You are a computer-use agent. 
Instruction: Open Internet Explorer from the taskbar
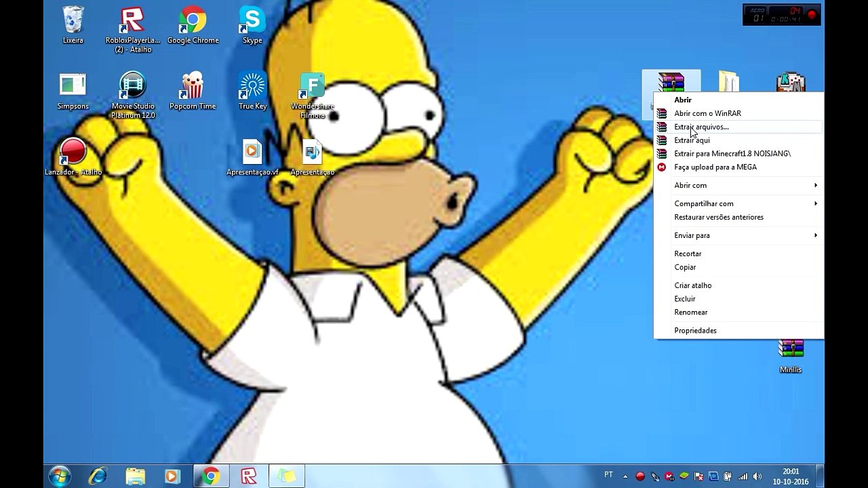[98, 476]
